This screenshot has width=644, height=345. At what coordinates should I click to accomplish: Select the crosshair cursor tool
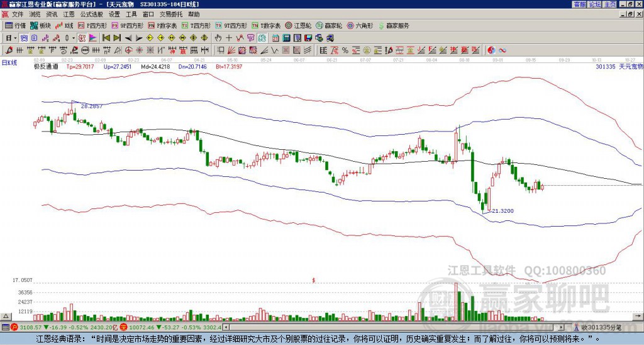tap(229, 38)
